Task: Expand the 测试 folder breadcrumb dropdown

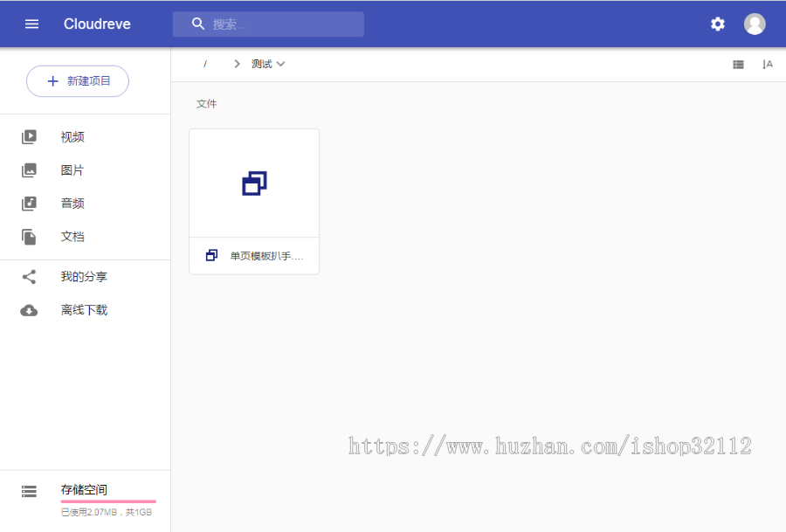Action: (x=268, y=64)
